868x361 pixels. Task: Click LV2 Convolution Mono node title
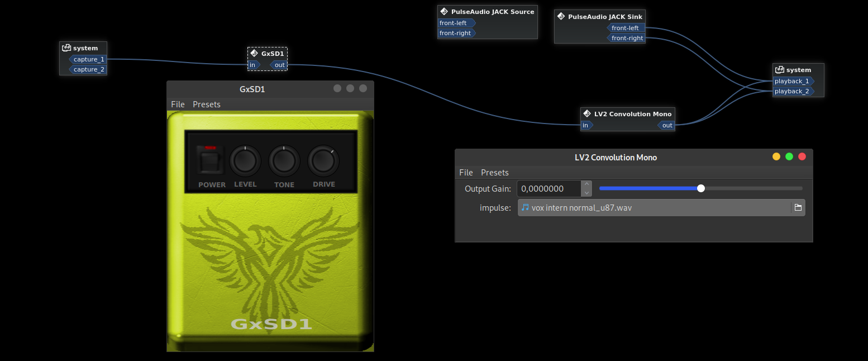pyautogui.click(x=633, y=114)
